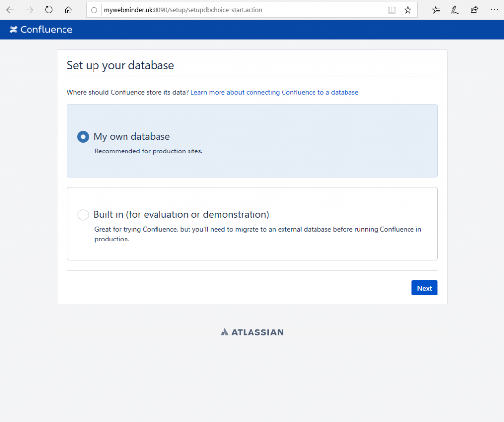The height and width of the screenshot is (422, 504).
Task: Select the My own database radio button
Action: coord(83,137)
